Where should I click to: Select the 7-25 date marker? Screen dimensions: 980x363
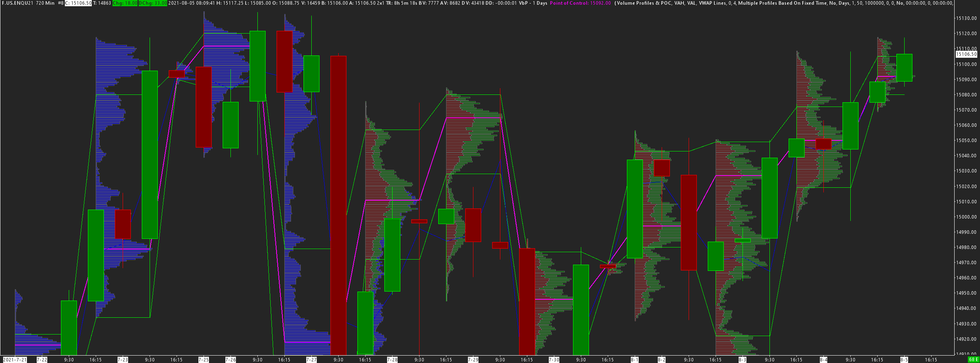203,359
